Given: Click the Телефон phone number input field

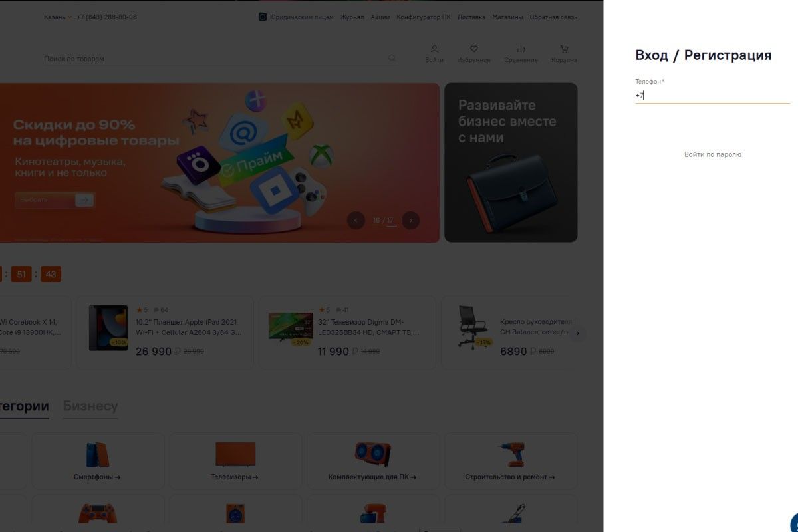Looking at the screenshot, I should tap(712, 95).
